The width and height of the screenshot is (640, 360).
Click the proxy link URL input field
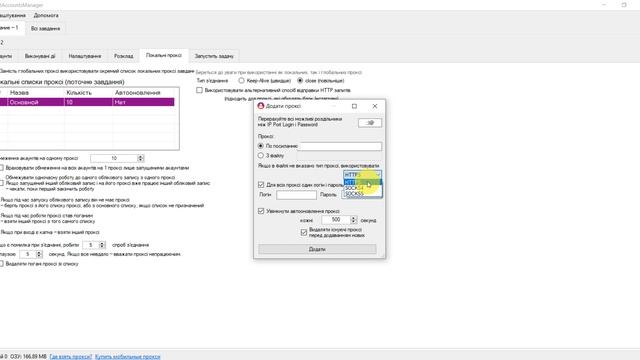[x=340, y=146]
